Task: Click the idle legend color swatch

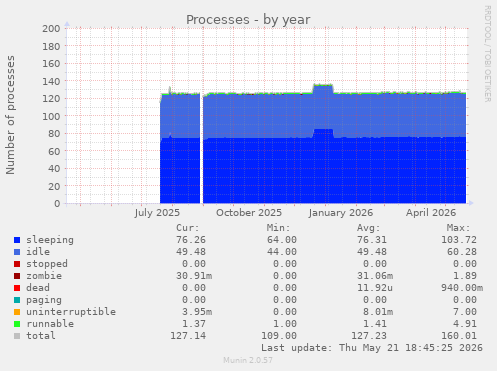Action: tap(17, 252)
